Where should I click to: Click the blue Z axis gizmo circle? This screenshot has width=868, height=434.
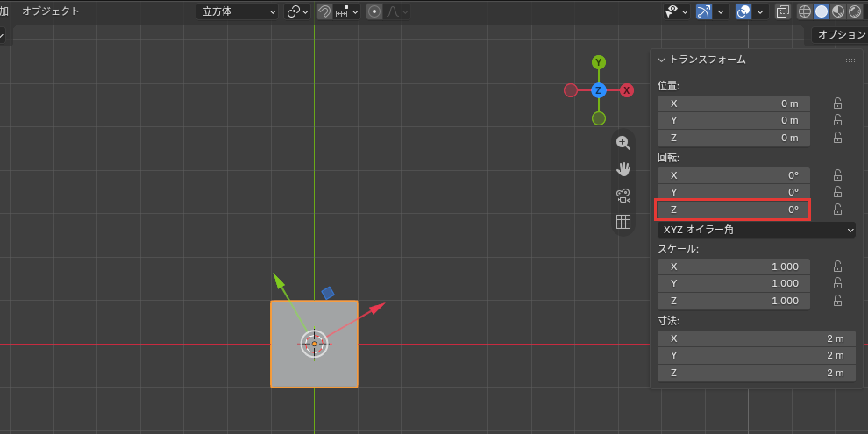pos(599,90)
